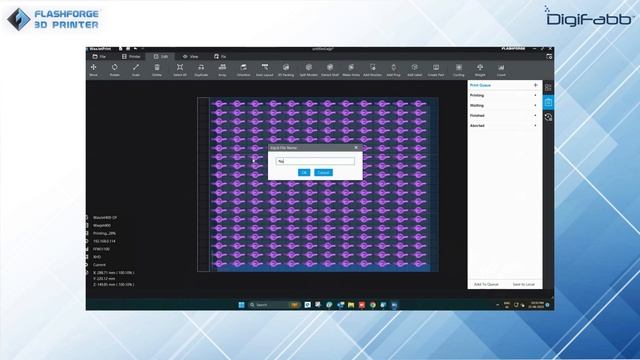Open the Windows Start menu

tap(242, 305)
